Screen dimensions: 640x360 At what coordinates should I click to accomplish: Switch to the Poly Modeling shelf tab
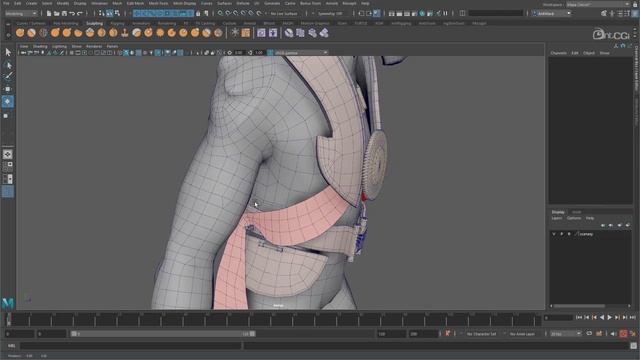tap(65, 23)
